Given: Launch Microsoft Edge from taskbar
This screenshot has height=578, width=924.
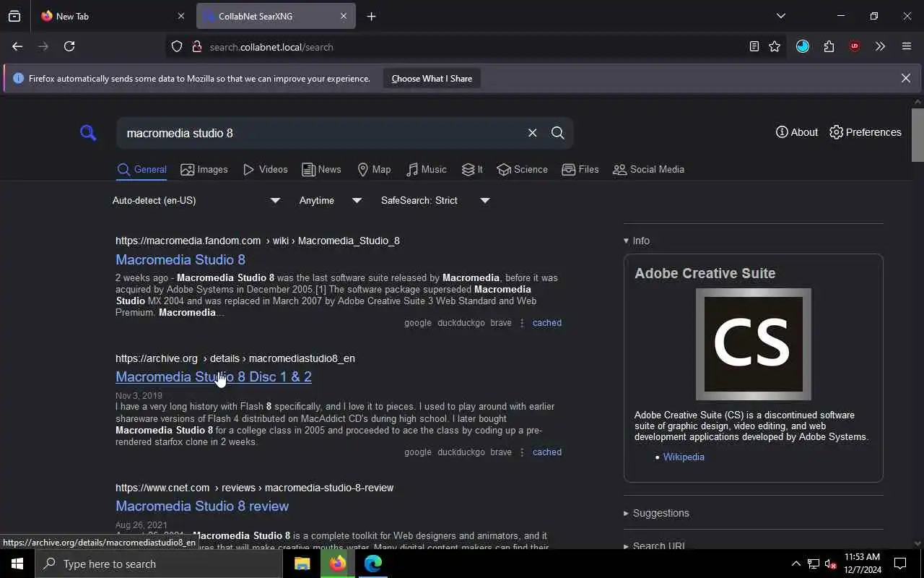Looking at the screenshot, I should point(372,564).
